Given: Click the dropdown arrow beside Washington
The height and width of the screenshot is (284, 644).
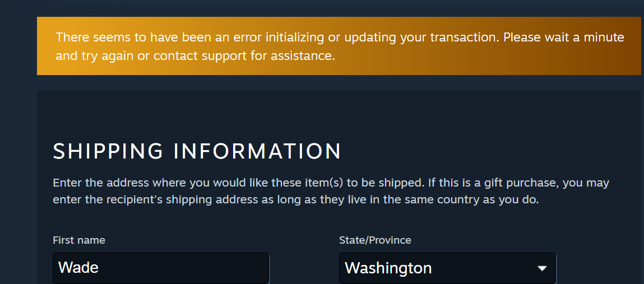Looking at the screenshot, I should 542,268.
